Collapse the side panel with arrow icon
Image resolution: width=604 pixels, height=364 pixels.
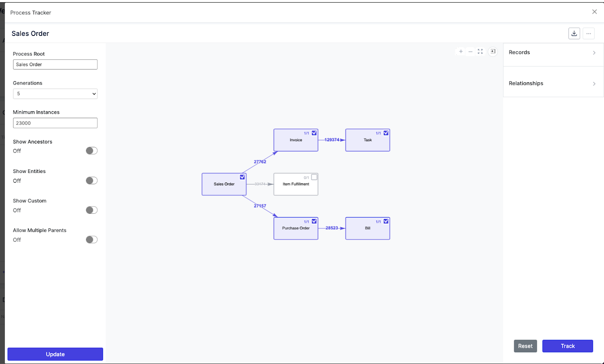point(493,51)
